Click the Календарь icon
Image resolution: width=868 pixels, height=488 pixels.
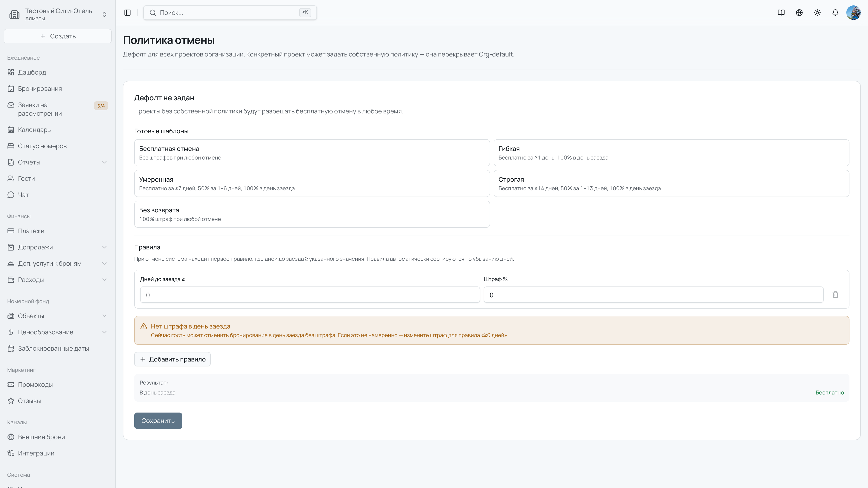point(11,130)
